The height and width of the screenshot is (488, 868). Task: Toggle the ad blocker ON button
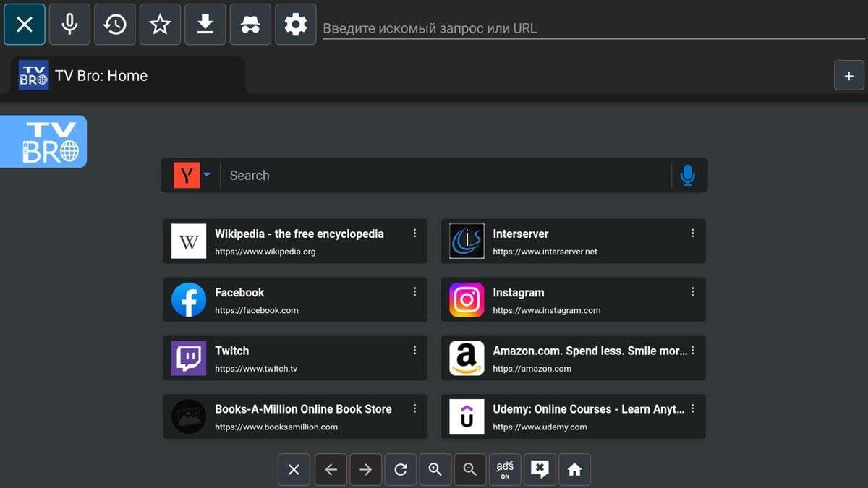click(x=505, y=470)
